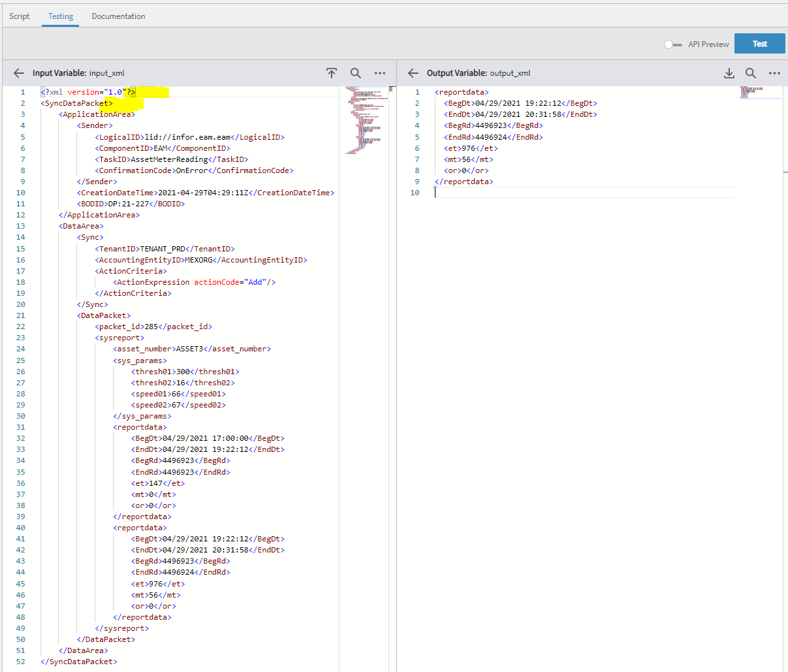This screenshot has width=788, height=672.
Task: Go back from the output_xml variable panel
Action: [413, 73]
